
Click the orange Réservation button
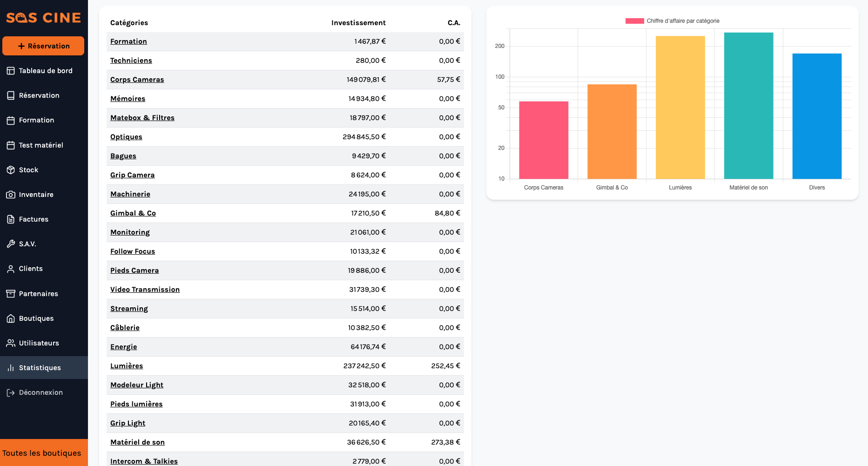tap(43, 46)
